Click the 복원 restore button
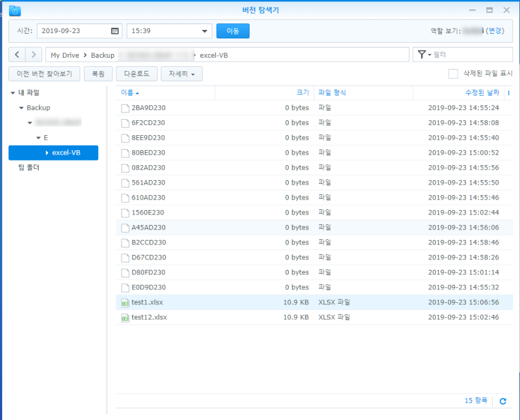520x420 pixels. click(x=98, y=73)
